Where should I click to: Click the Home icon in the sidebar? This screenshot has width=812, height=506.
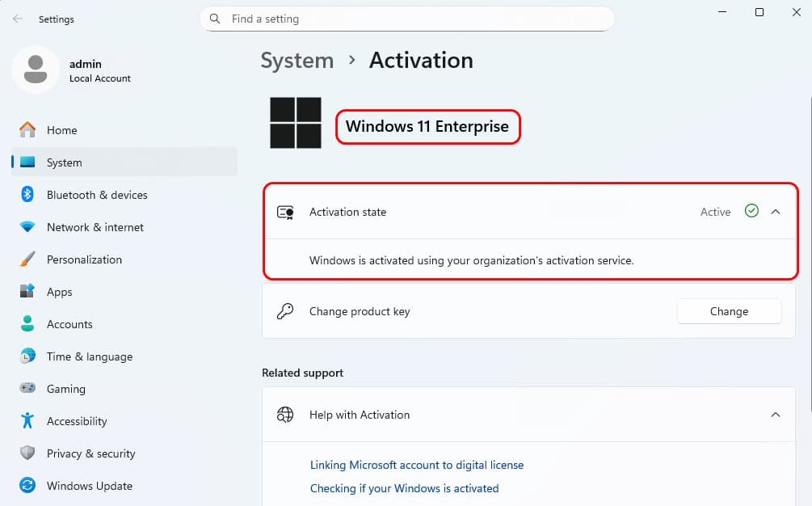pos(27,130)
